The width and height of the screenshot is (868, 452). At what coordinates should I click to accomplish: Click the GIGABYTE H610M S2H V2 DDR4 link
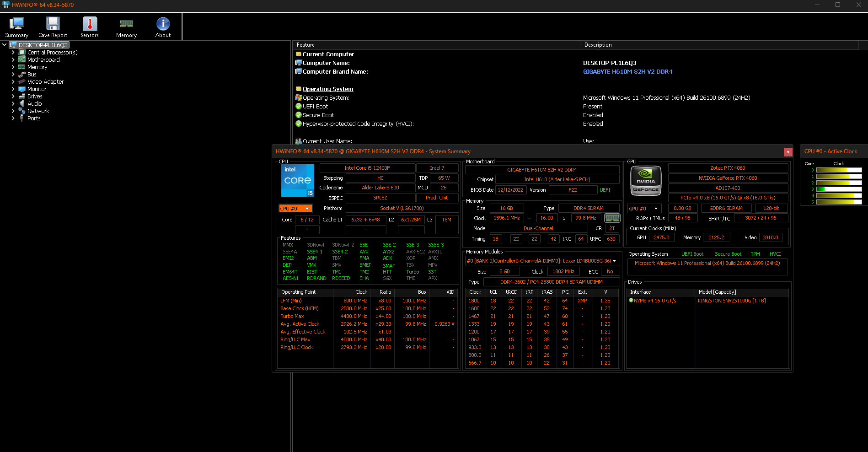click(x=627, y=72)
